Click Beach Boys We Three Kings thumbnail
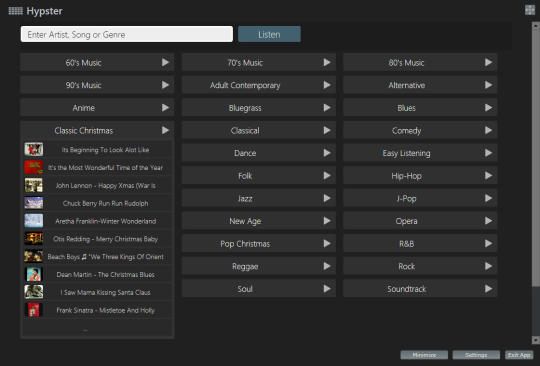Viewport: 540px width, 366px height. point(34,257)
